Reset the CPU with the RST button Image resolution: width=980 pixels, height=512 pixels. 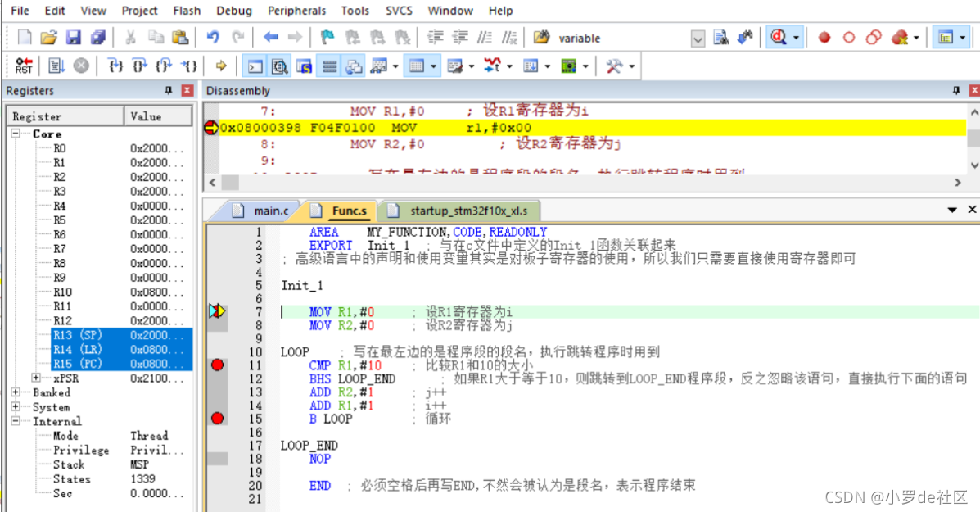tap(24, 66)
